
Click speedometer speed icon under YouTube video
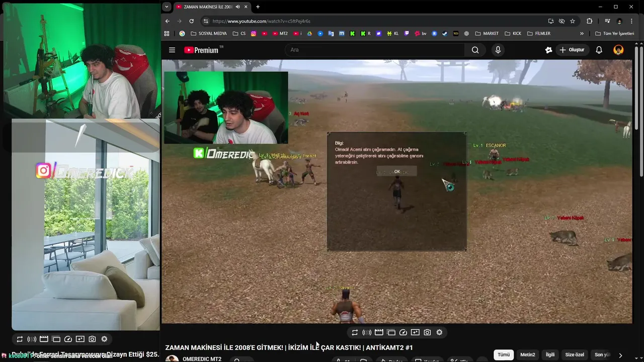403,332
